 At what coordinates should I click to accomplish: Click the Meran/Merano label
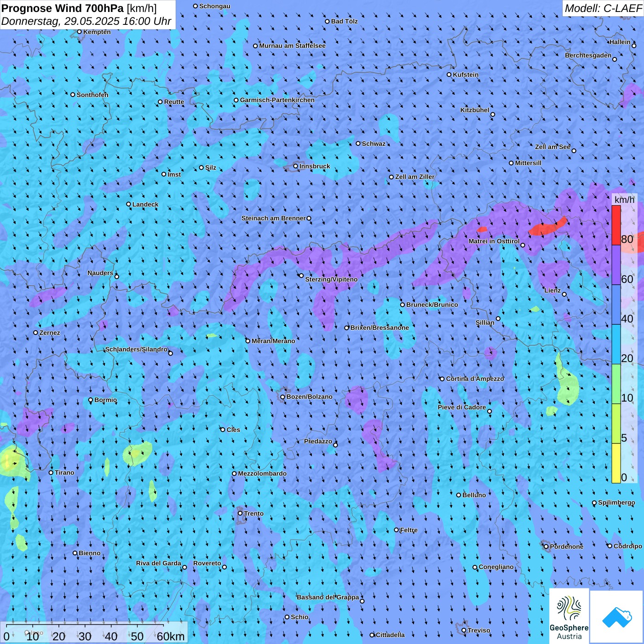click(273, 341)
